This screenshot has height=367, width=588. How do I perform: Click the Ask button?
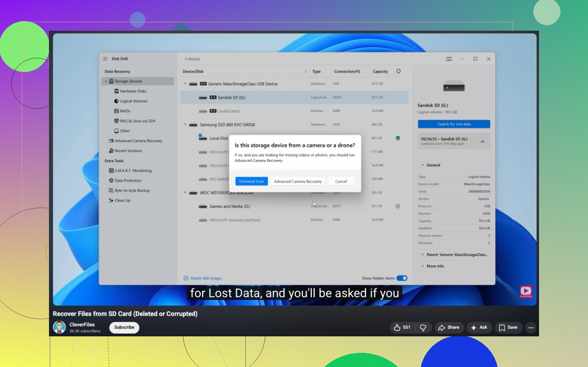[479, 328]
